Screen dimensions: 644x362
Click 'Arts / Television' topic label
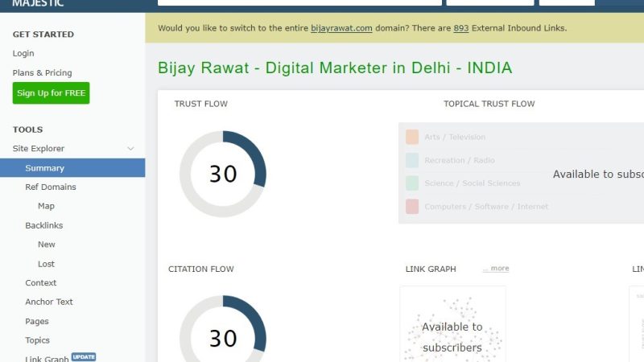(x=455, y=137)
